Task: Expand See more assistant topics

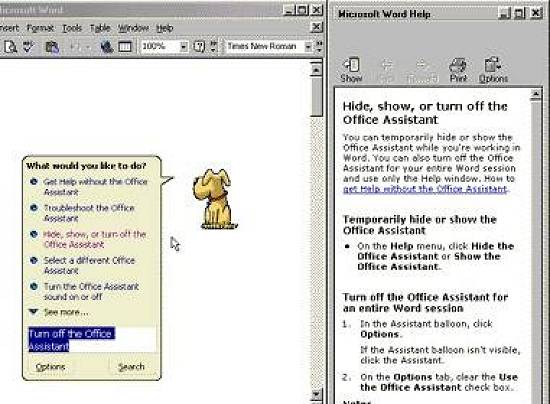Action: [59, 312]
